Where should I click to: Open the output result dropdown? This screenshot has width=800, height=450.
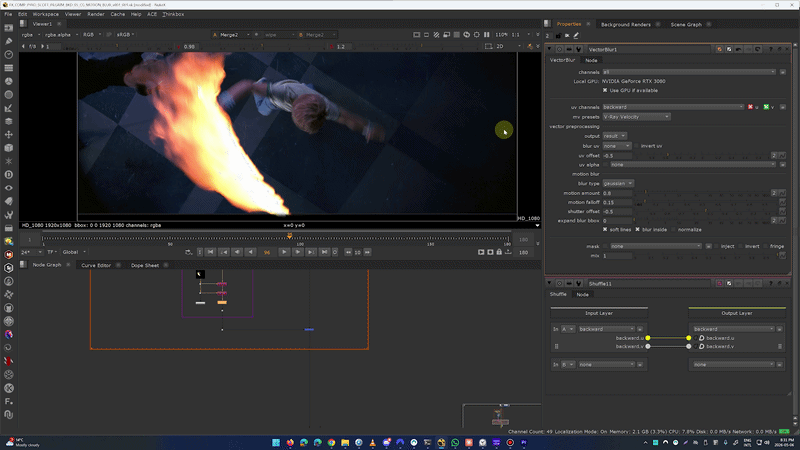(615, 136)
